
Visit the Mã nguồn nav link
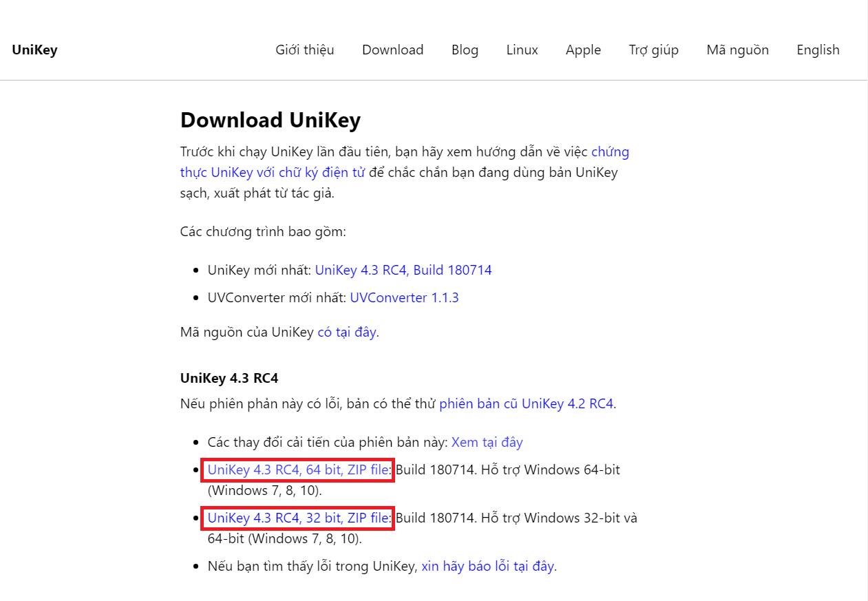tap(737, 50)
